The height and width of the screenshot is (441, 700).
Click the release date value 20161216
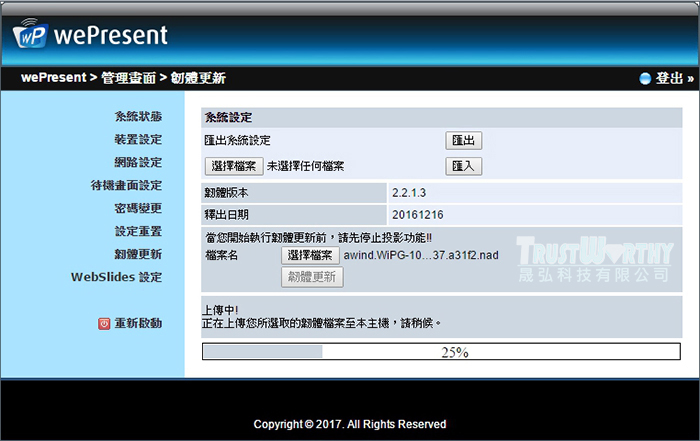pos(417,215)
